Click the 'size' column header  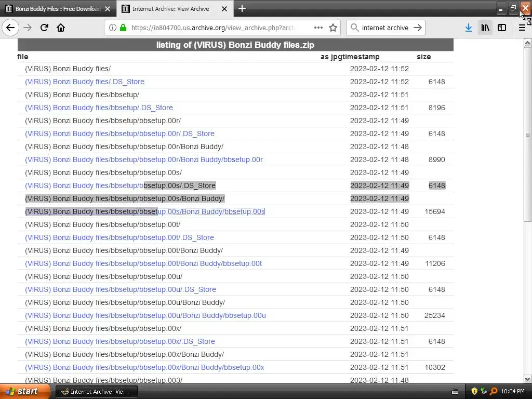point(424,57)
